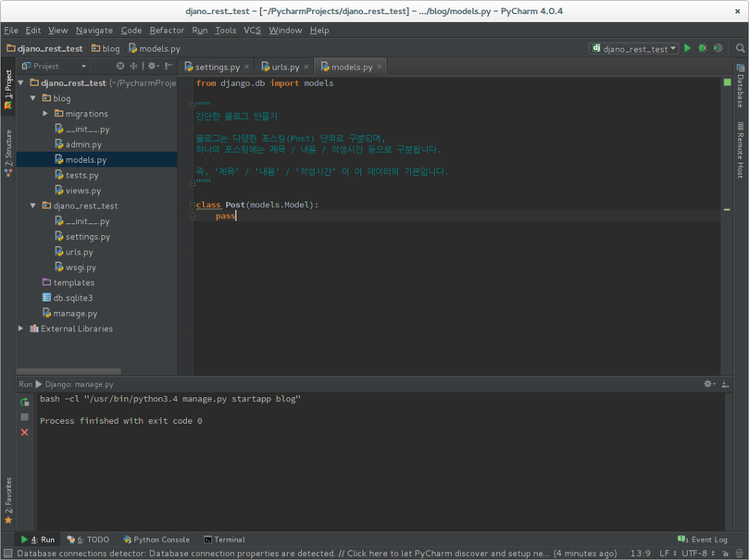Select tests.py in project tree
The width and height of the screenshot is (749, 560).
(x=96, y=175)
